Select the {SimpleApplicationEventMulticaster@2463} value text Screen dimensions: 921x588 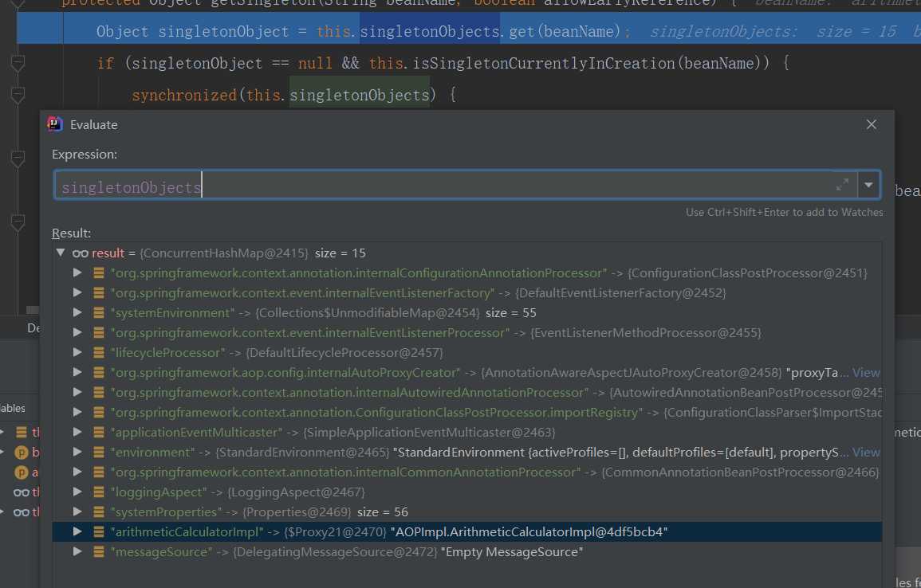429,433
